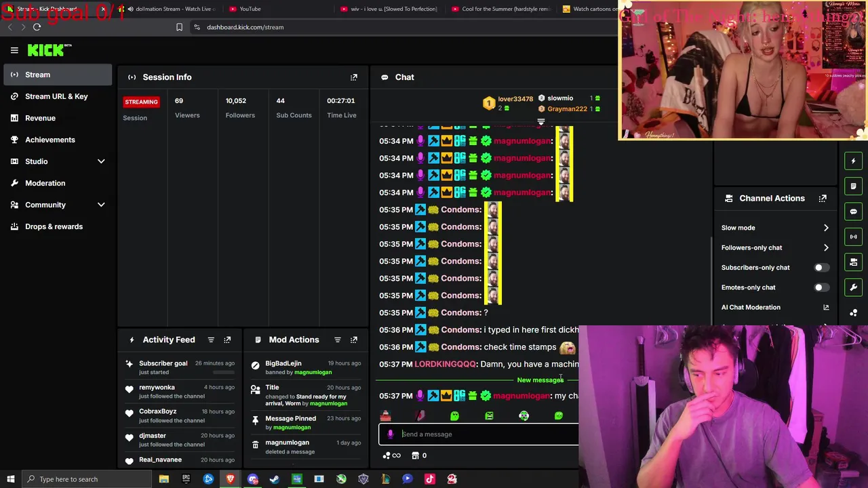Click the wrench settings widget icon
Image resolution: width=868 pixels, height=488 pixels.
pos(853,287)
